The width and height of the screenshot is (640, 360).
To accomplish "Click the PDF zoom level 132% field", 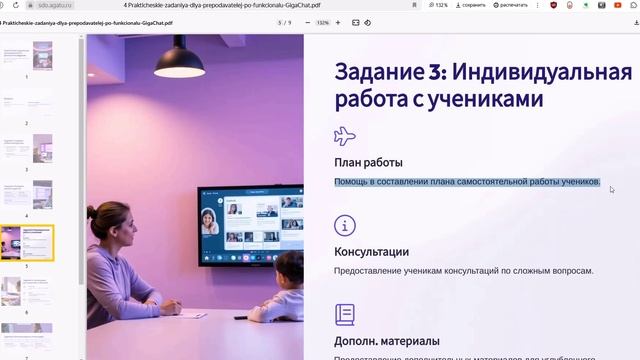I will click(x=323, y=23).
